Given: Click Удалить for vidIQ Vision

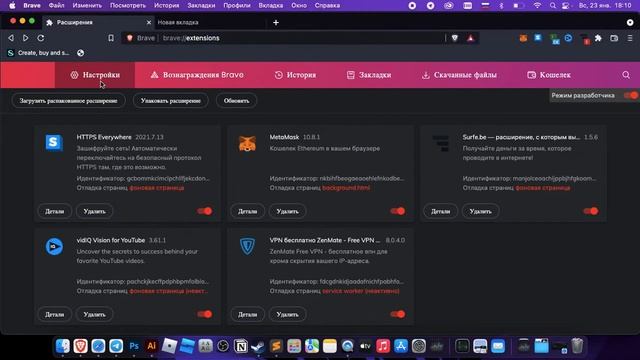Looking at the screenshot, I should [95, 315].
